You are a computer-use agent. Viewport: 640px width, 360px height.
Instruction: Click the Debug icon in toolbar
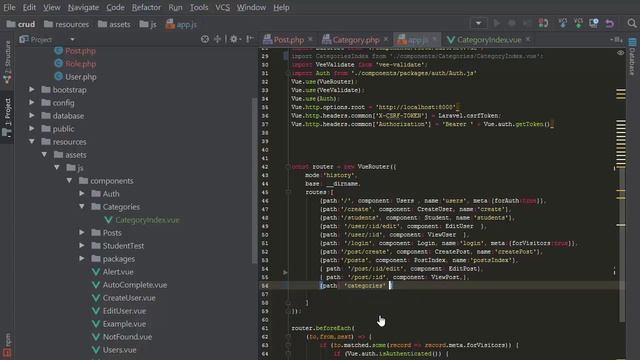(511, 23)
